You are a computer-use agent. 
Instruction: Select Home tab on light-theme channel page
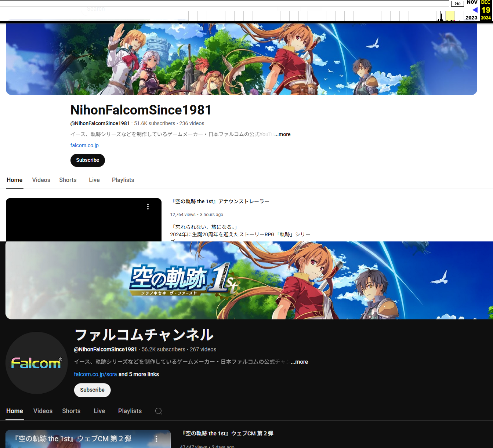(15, 180)
